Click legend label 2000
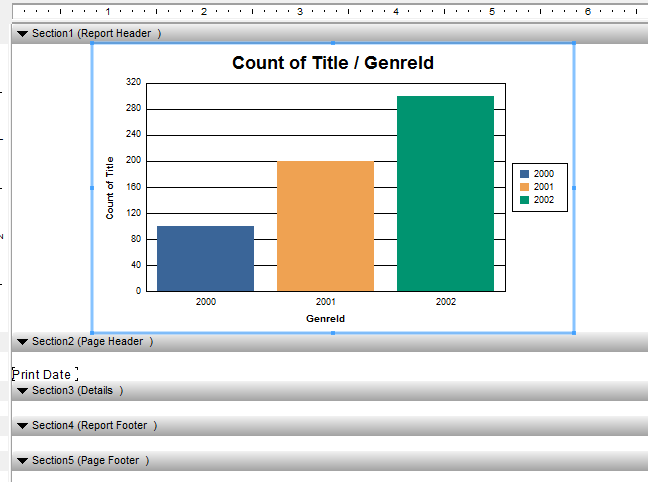648x482 pixels. coord(543,174)
